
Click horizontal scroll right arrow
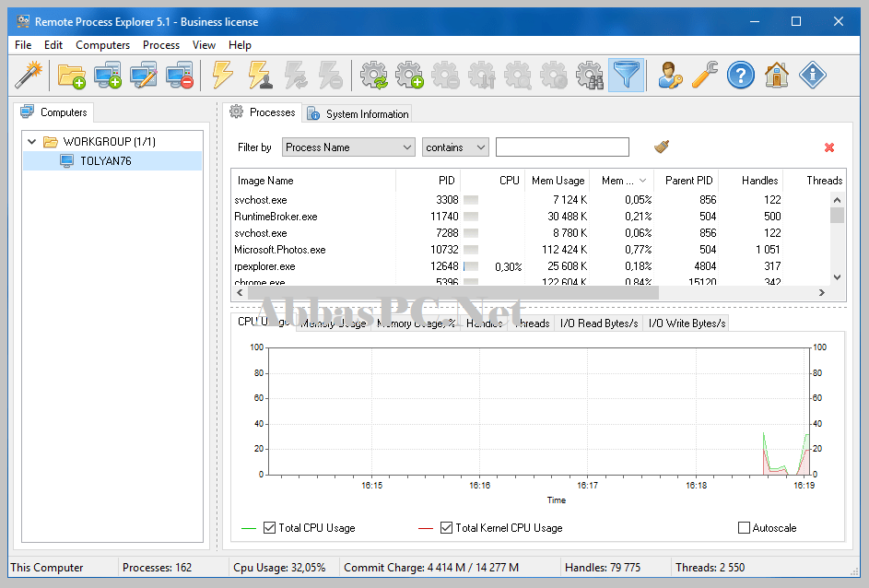pyautogui.click(x=822, y=292)
